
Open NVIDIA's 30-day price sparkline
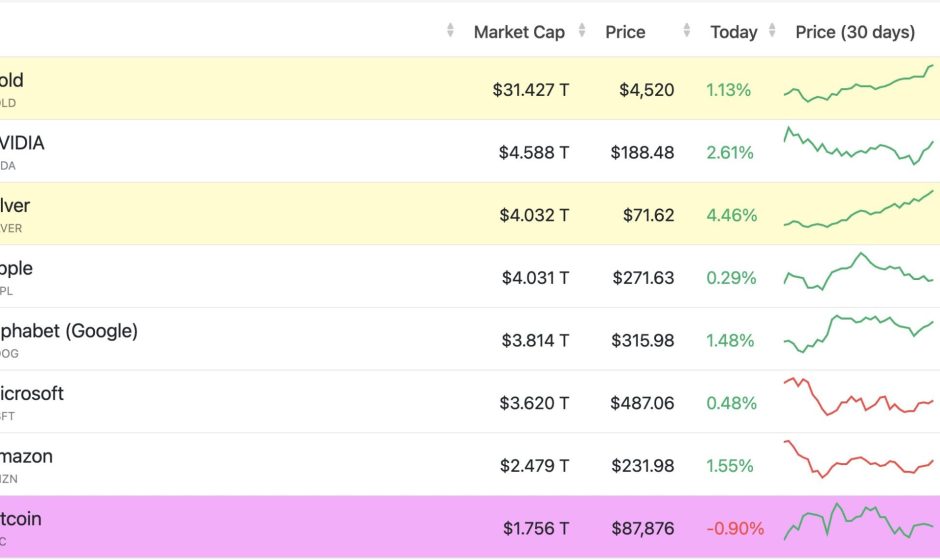(x=858, y=147)
